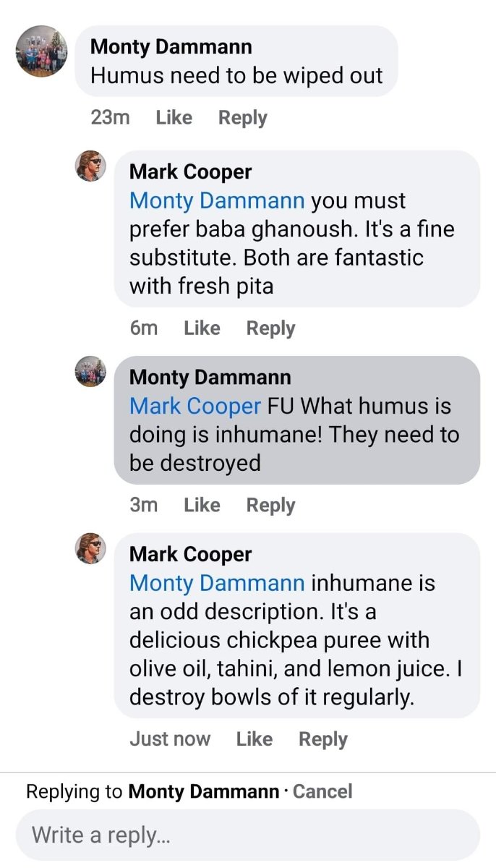Click the blue Monty Dammann mention in baba ghanoush reply
The width and height of the screenshot is (496, 868).
pos(216,200)
